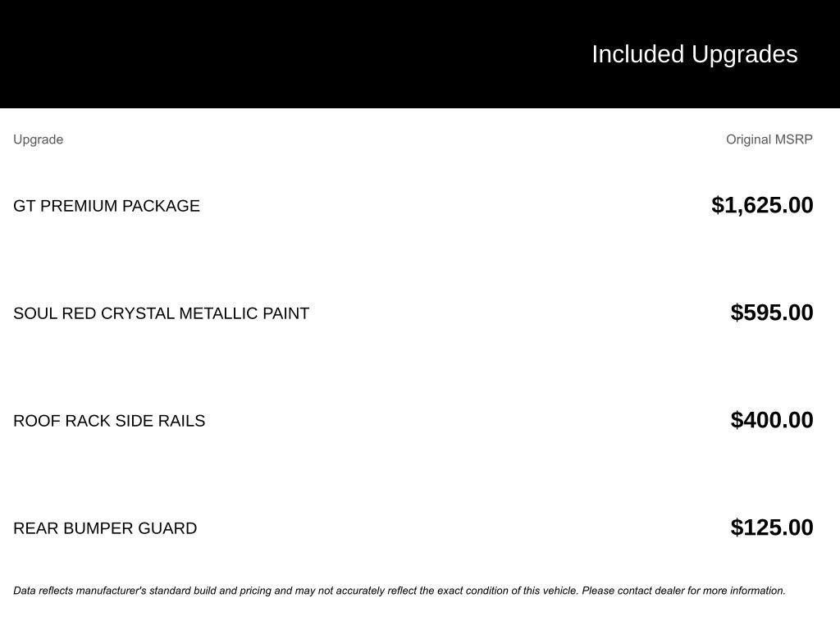Select the ROOF RACK SIDE RAILS upgrade
Screen dimensions: 840x630
pos(109,421)
